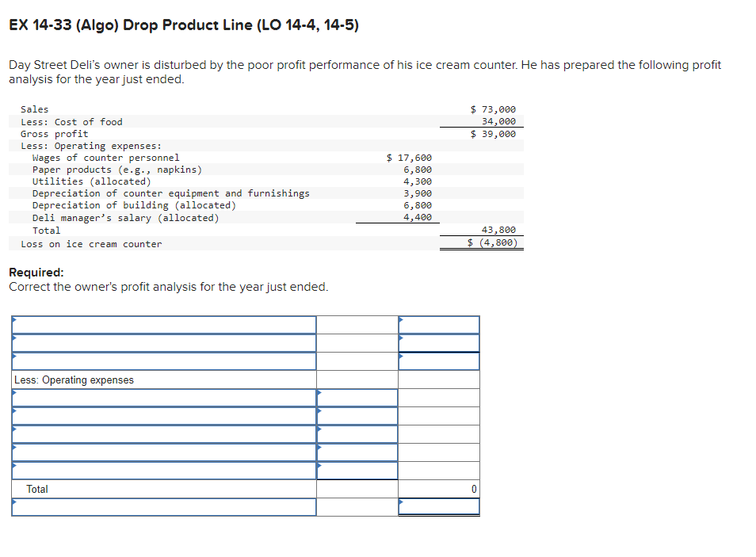
Task: Open the first operating expense description selector
Action: (x=162, y=397)
